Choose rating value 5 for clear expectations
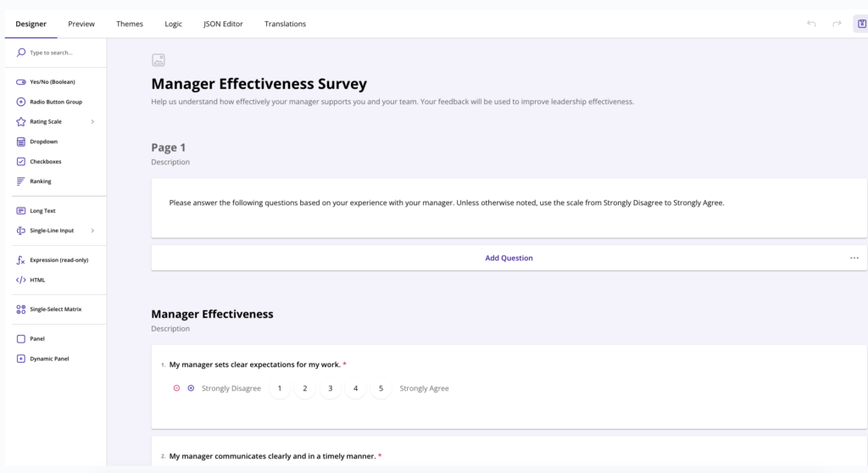Screen dimensions: 868x473 pyautogui.click(x=381, y=389)
